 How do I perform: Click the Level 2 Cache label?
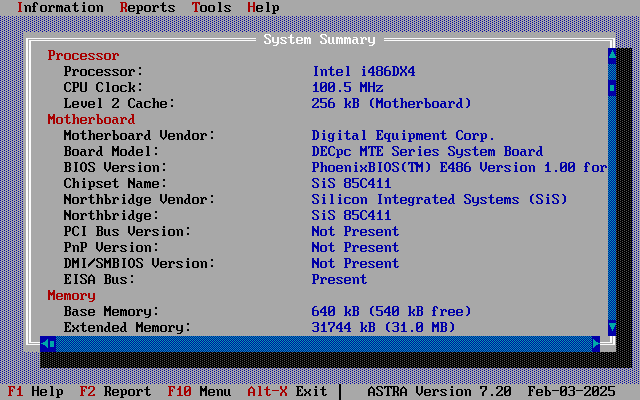119,103
